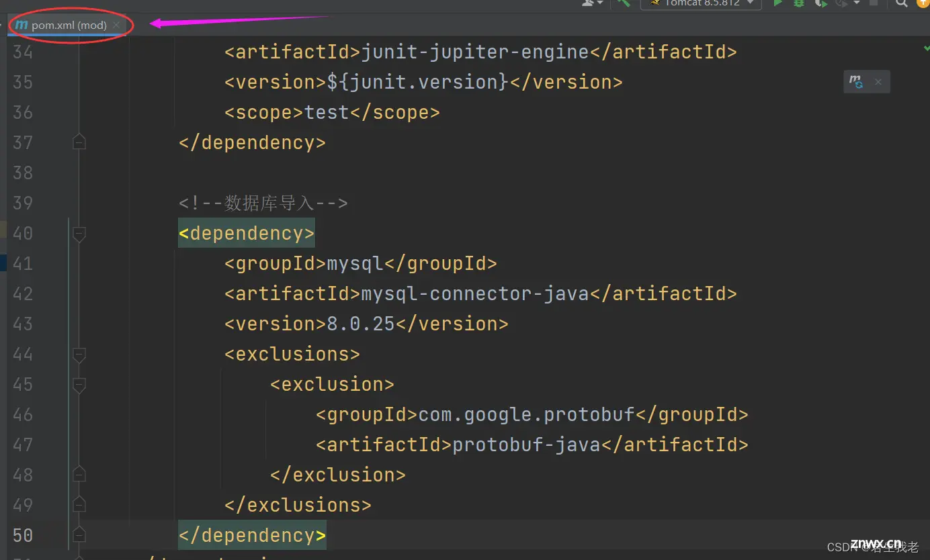Screen dimensions: 930x560
Task: Click line number 43 in the gutter
Action: click(x=23, y=324)
